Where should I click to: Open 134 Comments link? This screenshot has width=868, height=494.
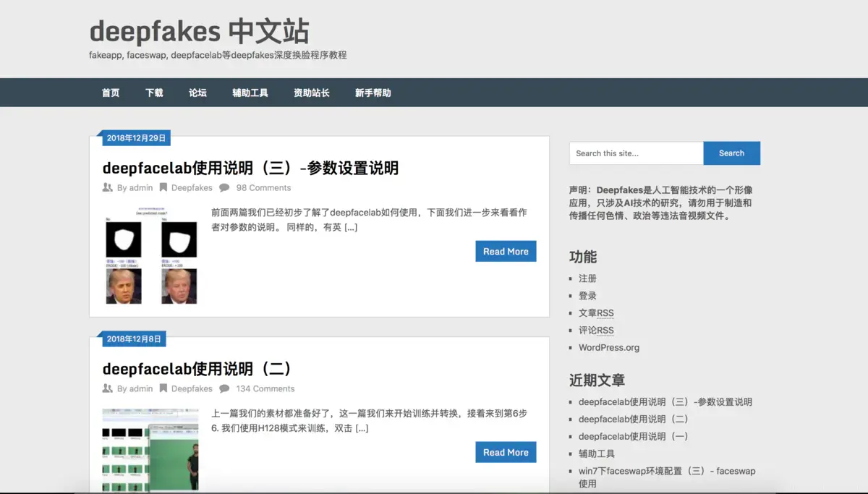coord(265,388)
